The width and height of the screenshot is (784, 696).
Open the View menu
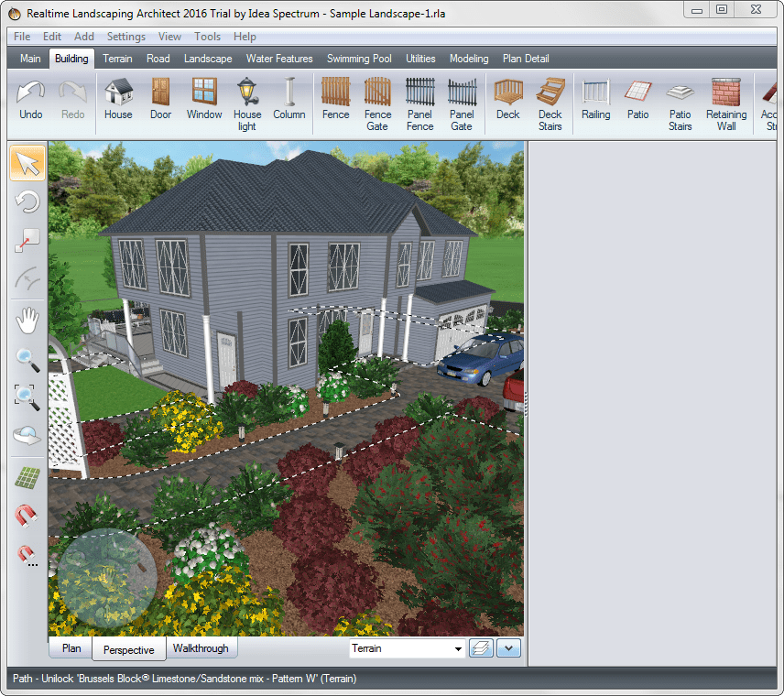click(x=170, y=37)
